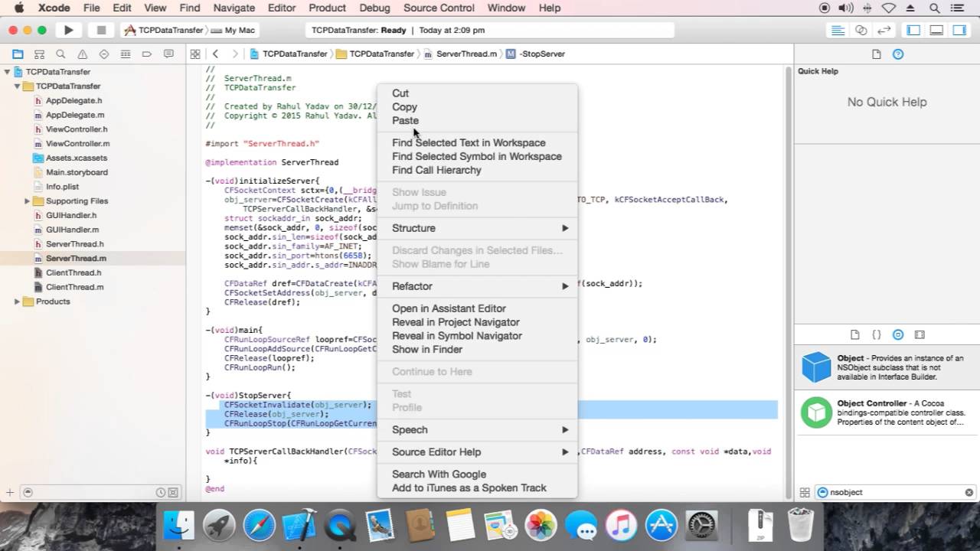Show the Project navigator folder icon
This screenshot has width=980, height=551.
[x=18, y=54]
